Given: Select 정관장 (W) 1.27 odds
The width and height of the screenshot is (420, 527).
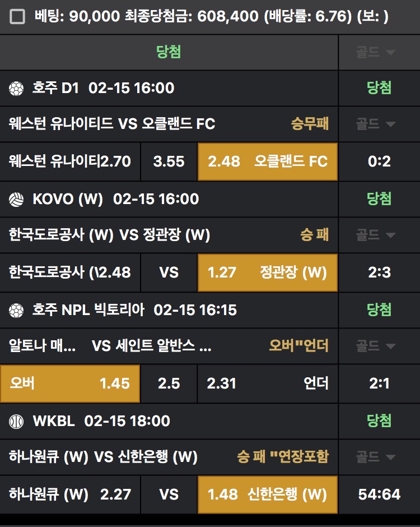Looking at the screenshot, I should (x=268, y=272).
